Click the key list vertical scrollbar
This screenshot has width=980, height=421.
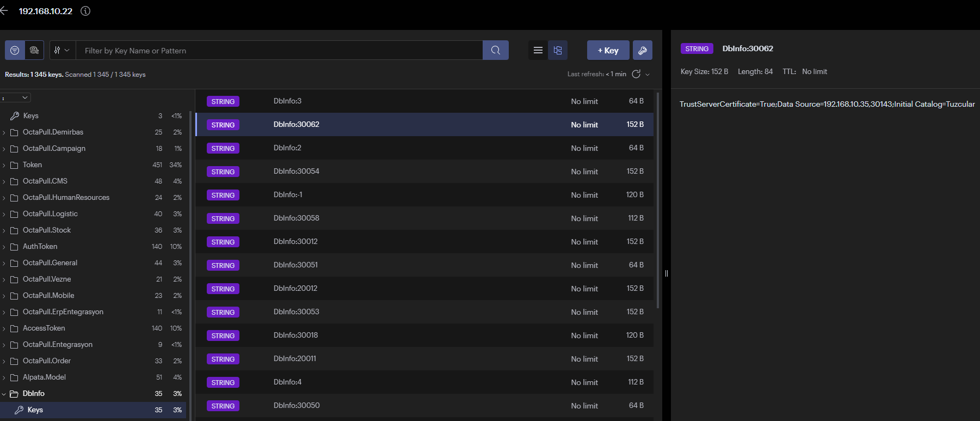(658, 202)
